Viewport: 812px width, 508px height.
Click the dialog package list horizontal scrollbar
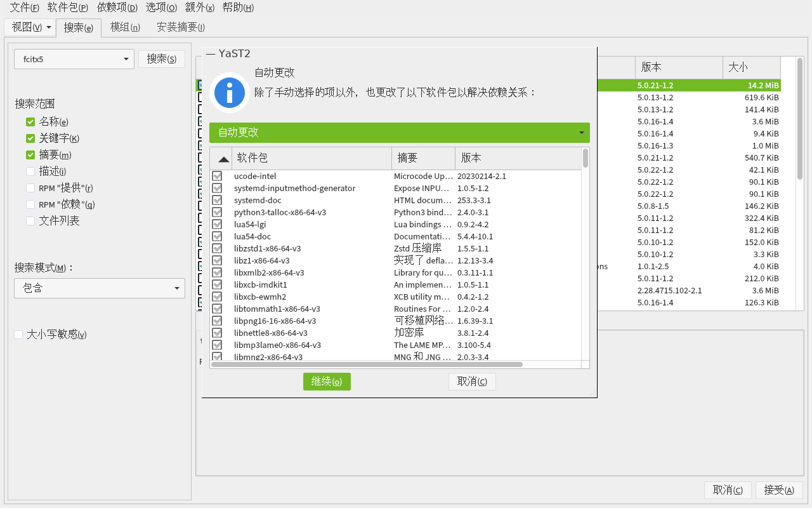tap(367, 364)
